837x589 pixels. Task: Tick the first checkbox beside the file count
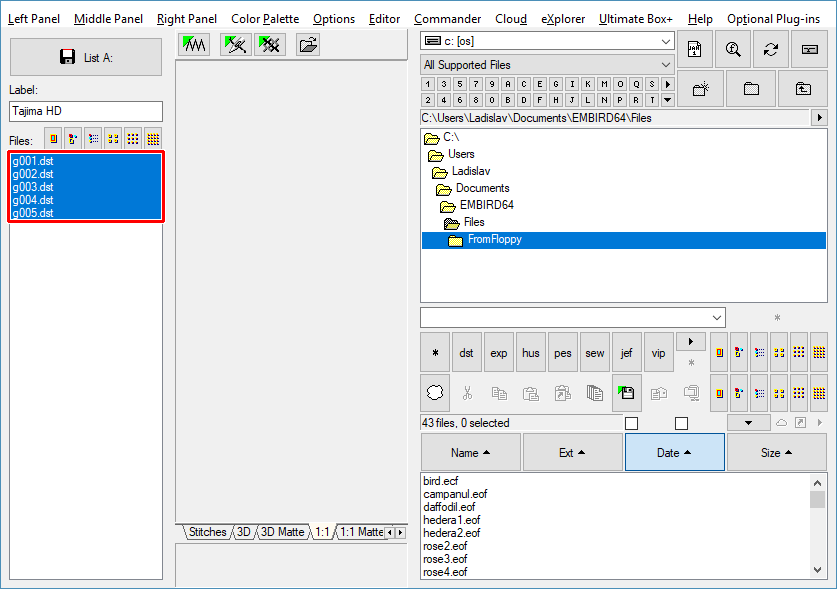[631, 423]
